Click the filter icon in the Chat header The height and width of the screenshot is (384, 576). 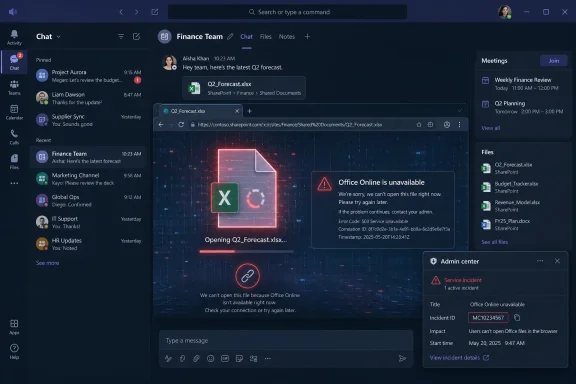click(x=121, y=36)
